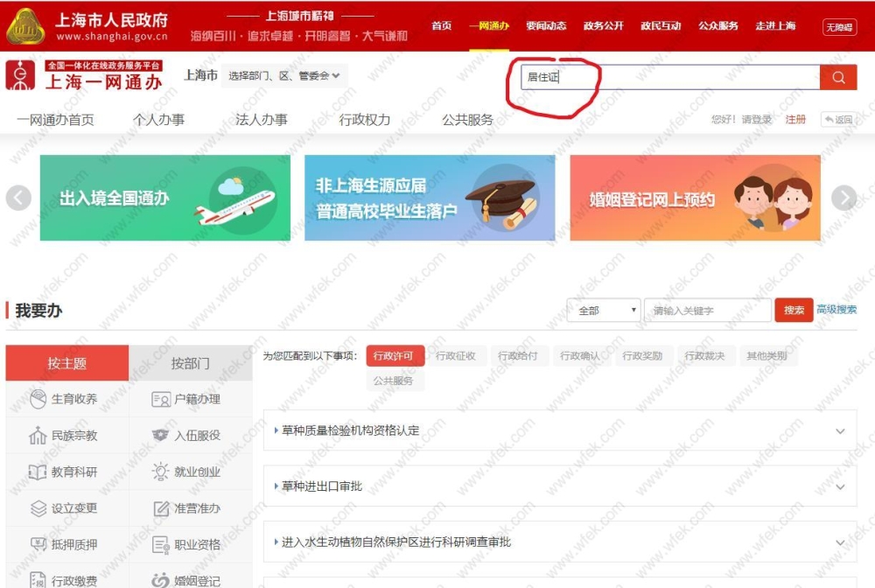The width and height of the screenshot is (875, 588).
Task: Click the 就业创业 lightbulb icon
Action: (x=161, y=472)
